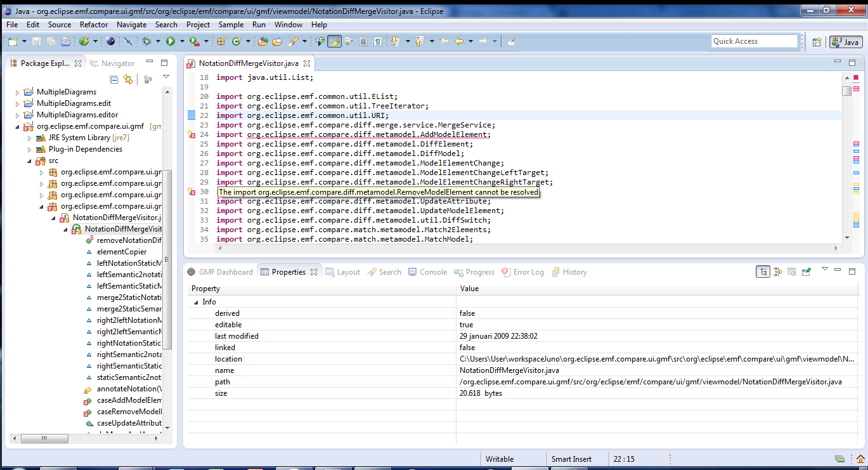The width and height of the screenshot is (868, 470).
Task: Click the New Java Package icon
Action: coord(221,41)
